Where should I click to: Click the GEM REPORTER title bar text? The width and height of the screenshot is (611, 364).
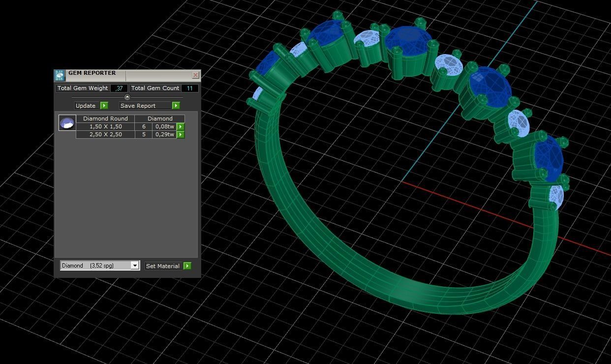point(92,73)
